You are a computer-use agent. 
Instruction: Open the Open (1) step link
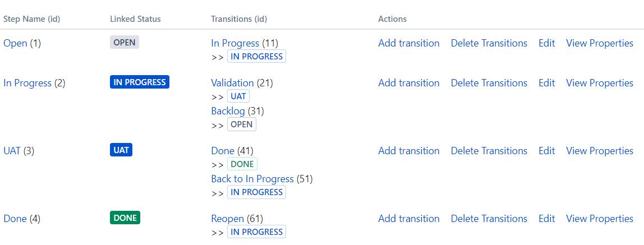point(15,43)
